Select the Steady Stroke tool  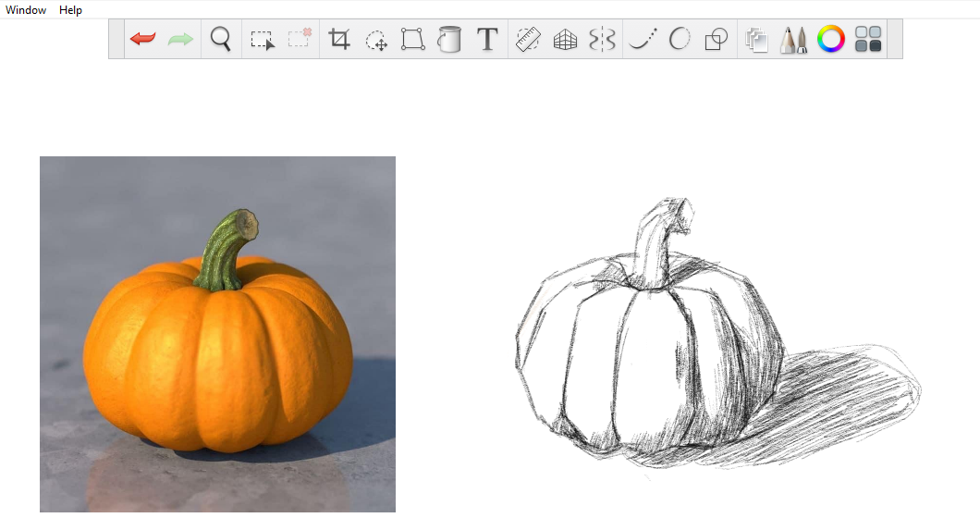[x=643, y=40]
